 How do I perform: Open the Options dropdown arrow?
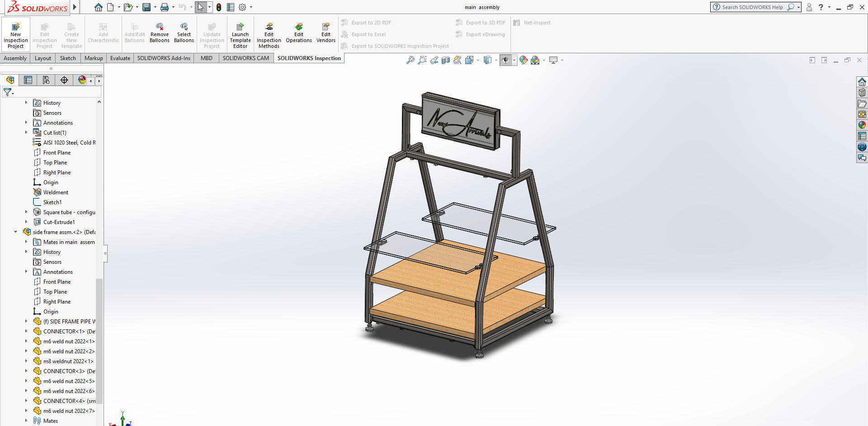tap(251, 7)
